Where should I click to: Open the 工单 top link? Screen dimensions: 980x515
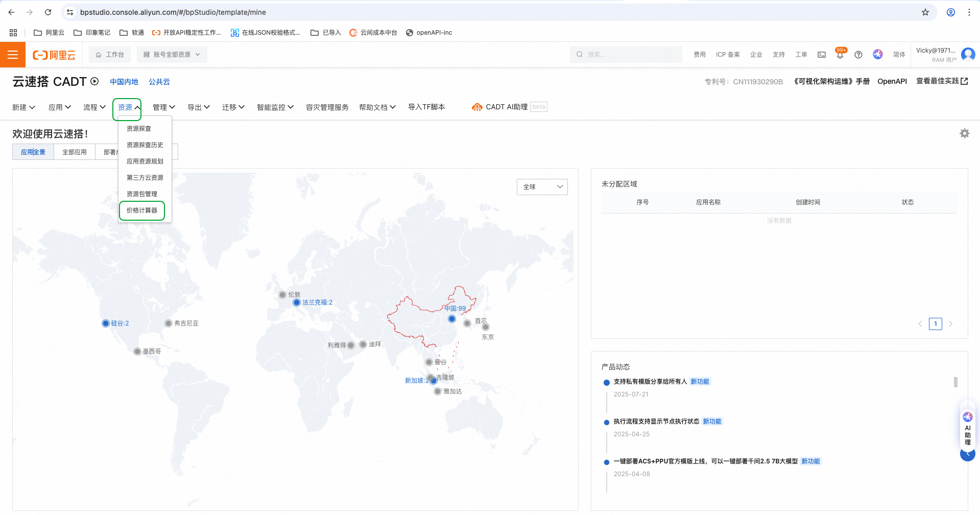coord(801,55)
